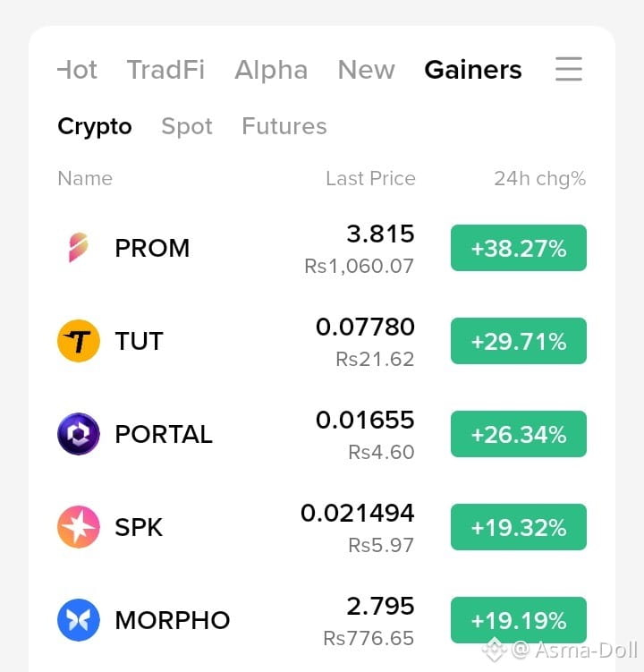Toggle the +29.71% change badge for TUT
This screenshot has width=644, height=672.
[x=519, y=341]
